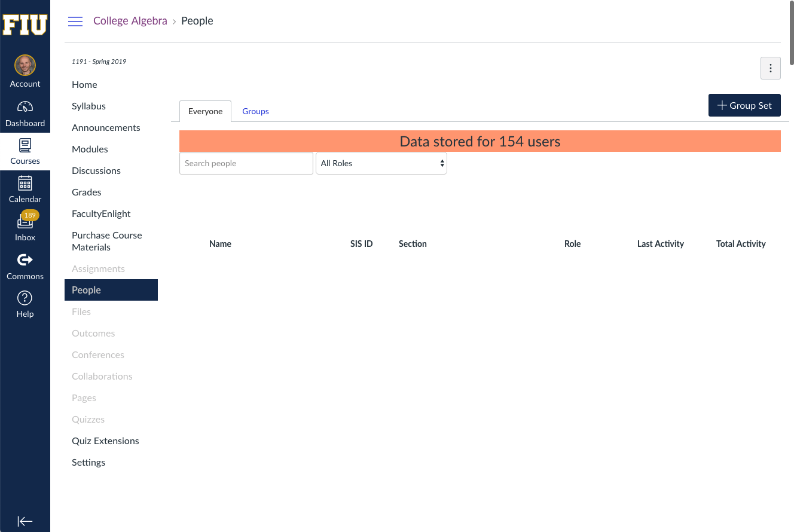794x532 pixels.
Task: Select the Everyone tab
Action: coord(205,111)
